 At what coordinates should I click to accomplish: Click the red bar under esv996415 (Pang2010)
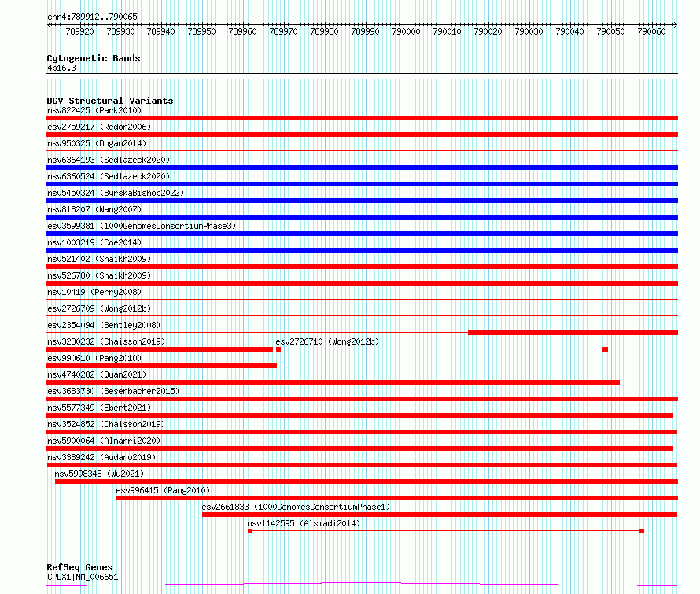pyautogui.click(x=397, y=498)
